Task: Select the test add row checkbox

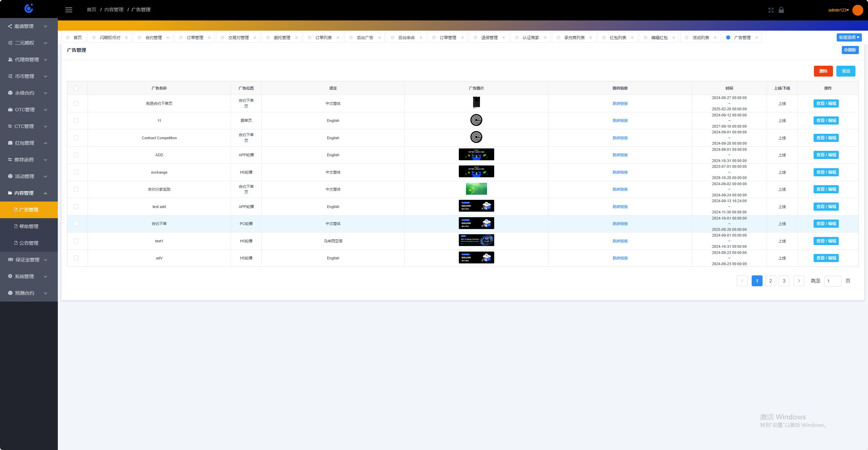Action: pyautogui.click(x=76, y=207)
